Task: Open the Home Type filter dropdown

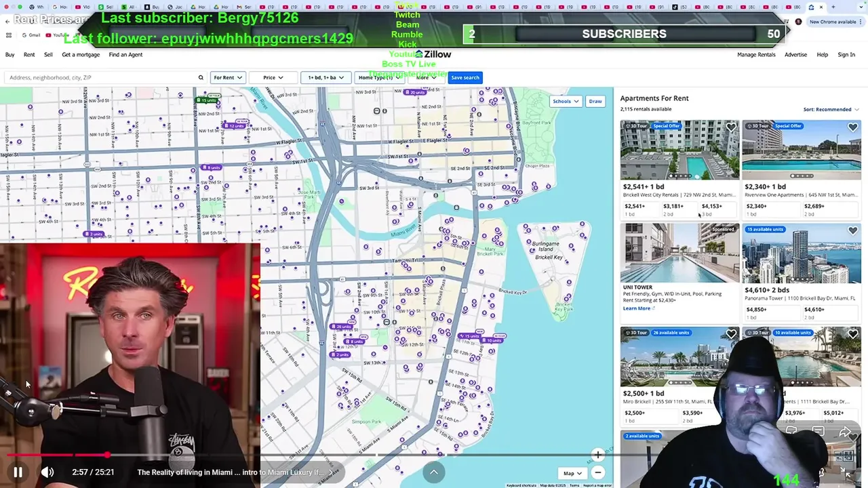Action: [x=378, y=77]
